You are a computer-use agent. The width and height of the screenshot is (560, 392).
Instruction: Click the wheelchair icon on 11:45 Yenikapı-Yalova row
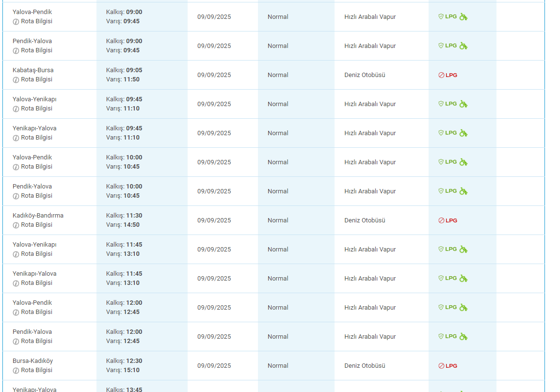[x=464, y=279]
